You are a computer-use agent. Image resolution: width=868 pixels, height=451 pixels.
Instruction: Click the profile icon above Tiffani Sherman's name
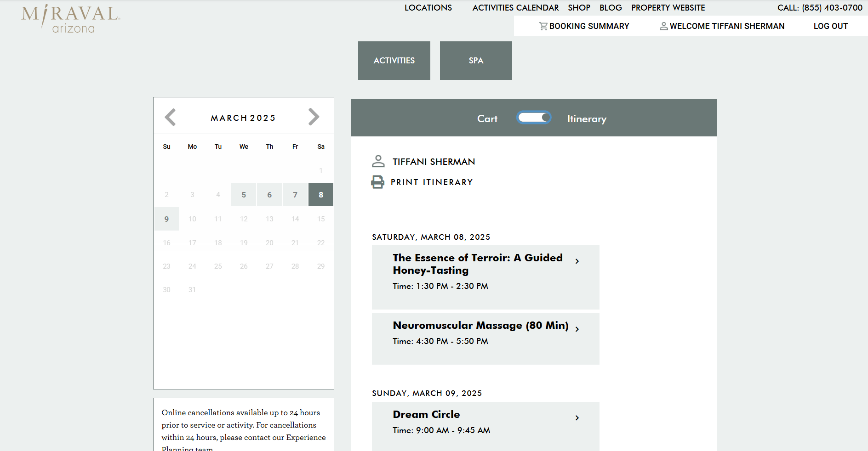tap(378, 161)
